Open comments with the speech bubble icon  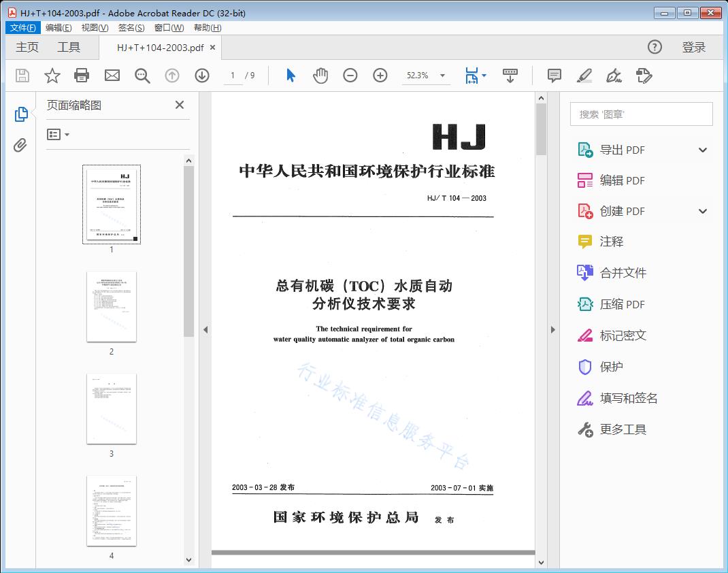click(x=554, y=76)
